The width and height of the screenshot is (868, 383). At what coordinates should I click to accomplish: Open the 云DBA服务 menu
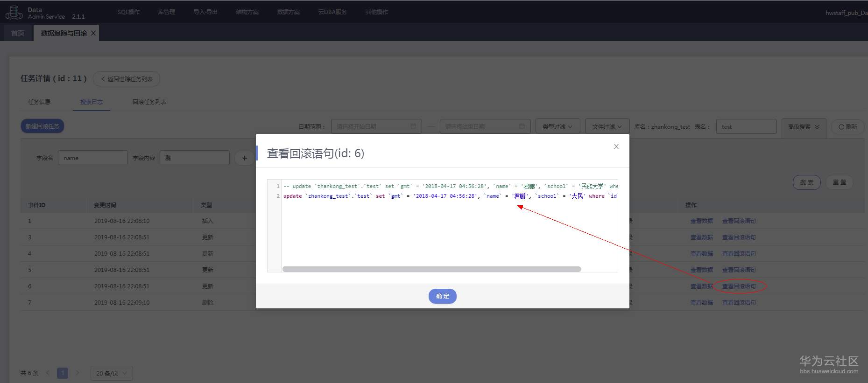pyautogui.click(x=332, y=12)
